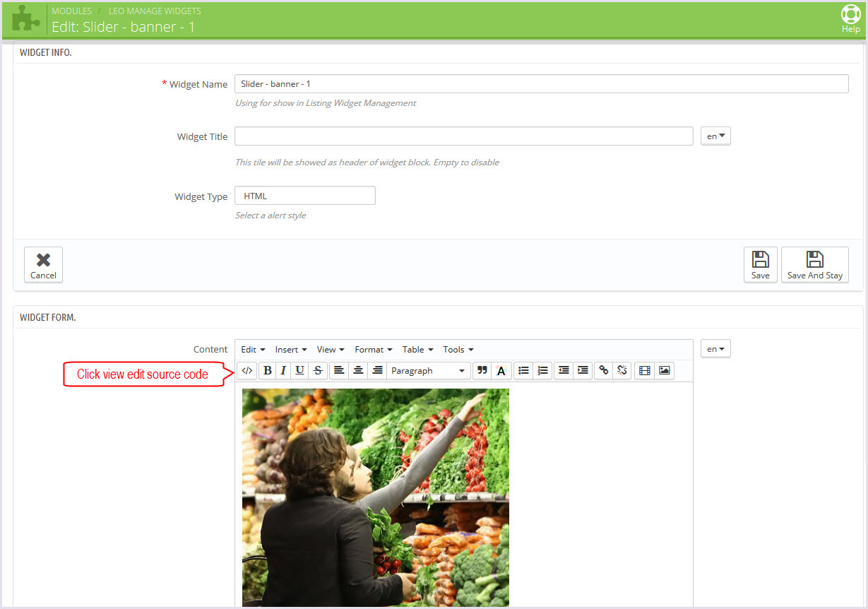
Task: Open the Content language dropdown
Action: click(x=715, y=349)
